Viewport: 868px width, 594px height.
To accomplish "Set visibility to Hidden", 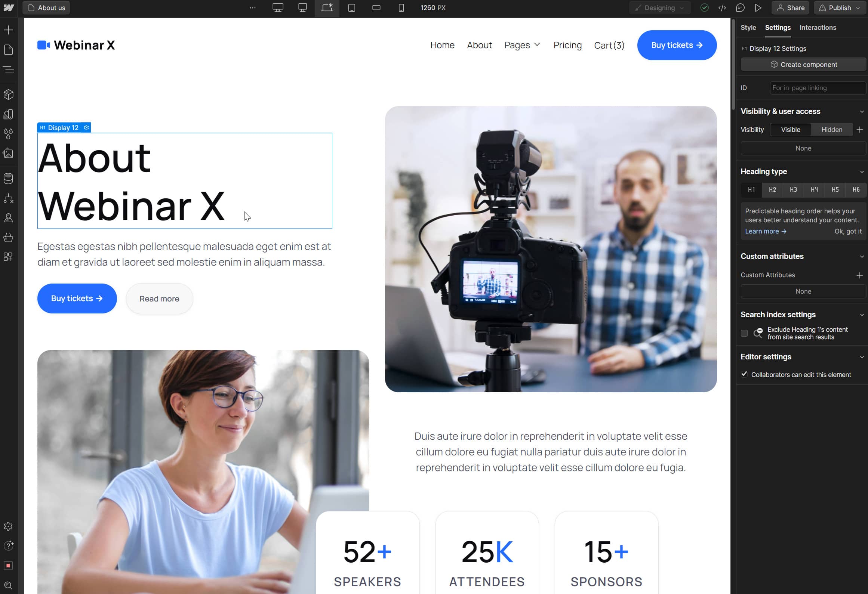I will [x=832, y=130].
